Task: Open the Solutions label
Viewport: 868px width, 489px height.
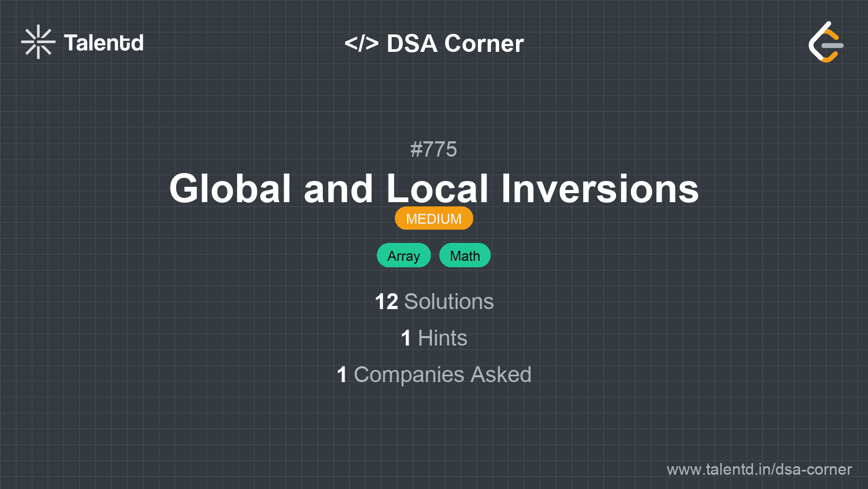Action: [449, 302]
